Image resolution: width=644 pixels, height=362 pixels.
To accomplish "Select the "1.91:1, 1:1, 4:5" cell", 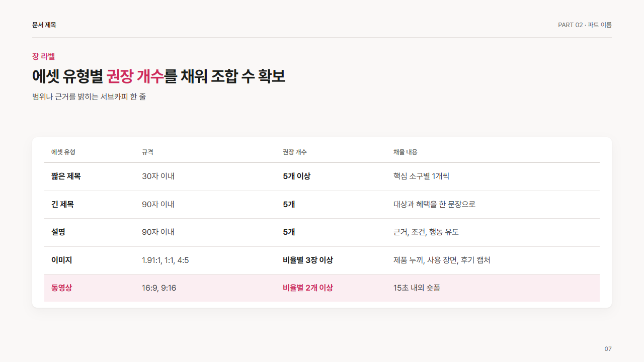I will (x=166, y=260).
